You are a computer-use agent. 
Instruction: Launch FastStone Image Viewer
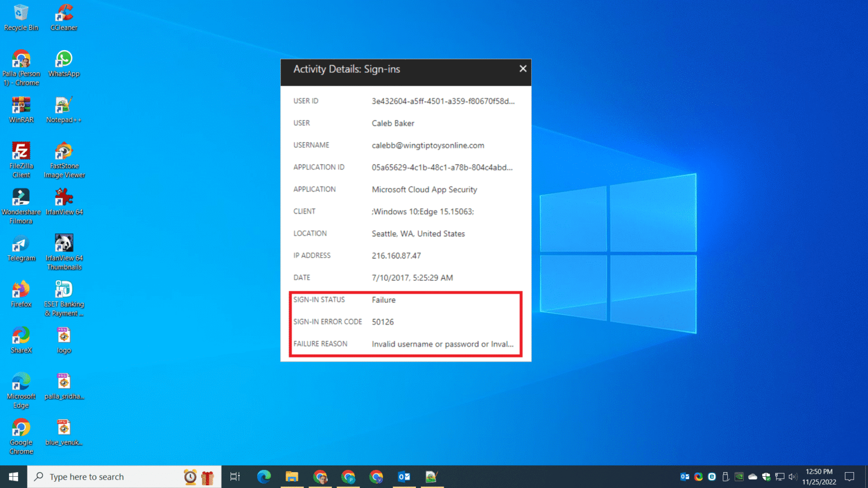click(x=63, y=151)
